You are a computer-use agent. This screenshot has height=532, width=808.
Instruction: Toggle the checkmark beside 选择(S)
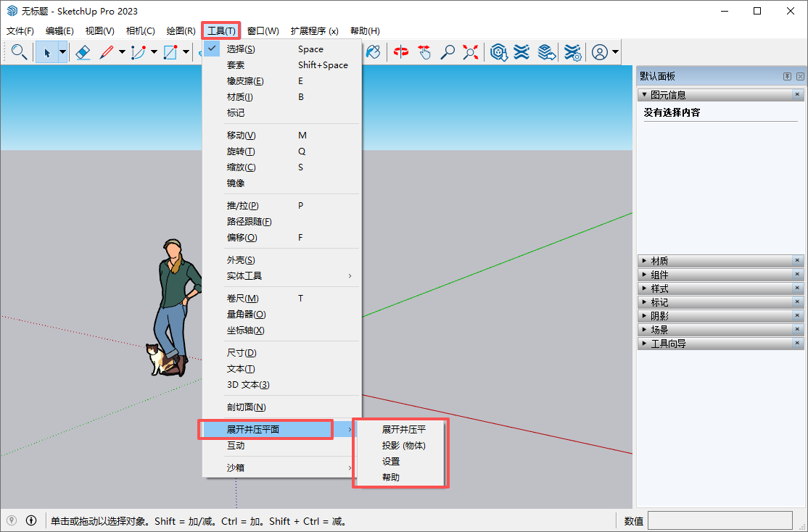(210, 49)
